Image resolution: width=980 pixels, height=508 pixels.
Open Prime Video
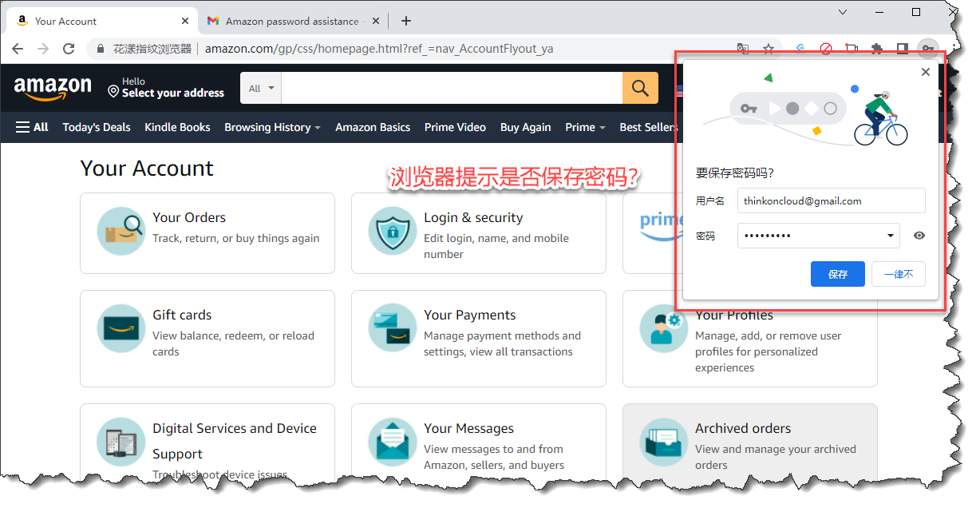[455, 127]
